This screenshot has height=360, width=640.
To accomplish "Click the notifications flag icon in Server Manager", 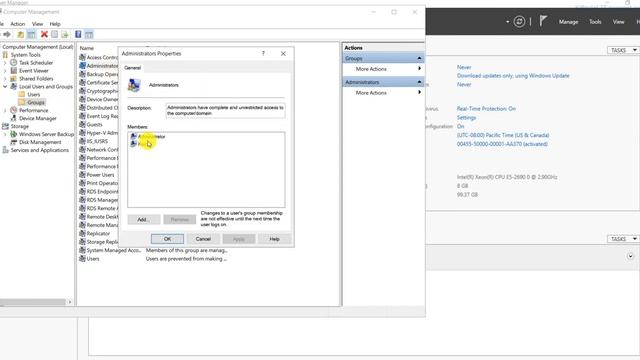I will pyautogui.click(x=543, y=21).
